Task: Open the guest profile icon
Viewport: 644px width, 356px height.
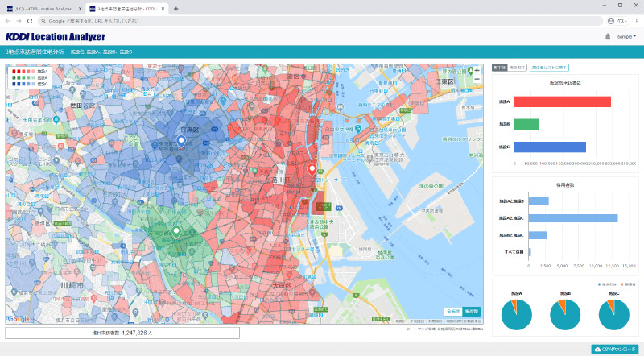Action: [x=611, y=21]
